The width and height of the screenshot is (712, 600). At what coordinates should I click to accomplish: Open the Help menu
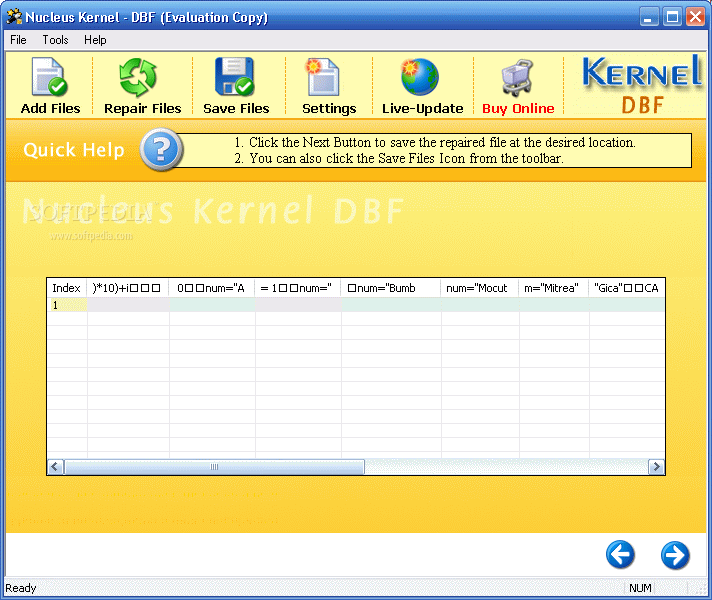point(95,40)
